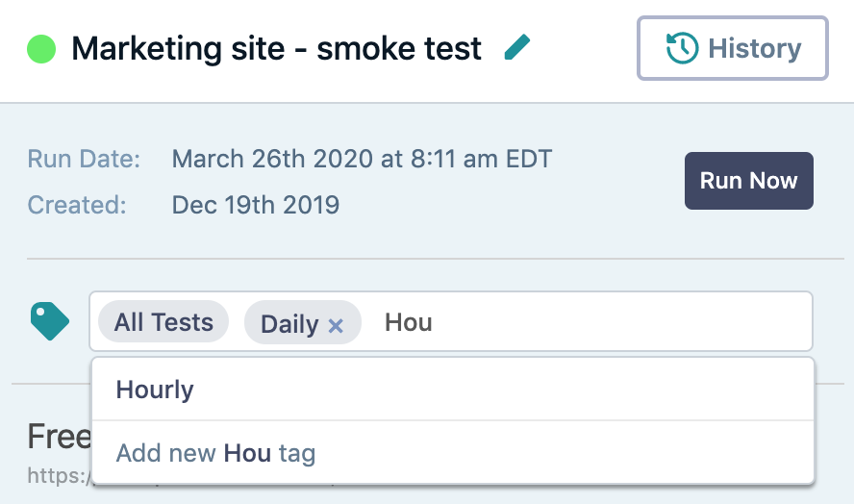Open the History view
854x504 pixels.
[x=733, y=48]
